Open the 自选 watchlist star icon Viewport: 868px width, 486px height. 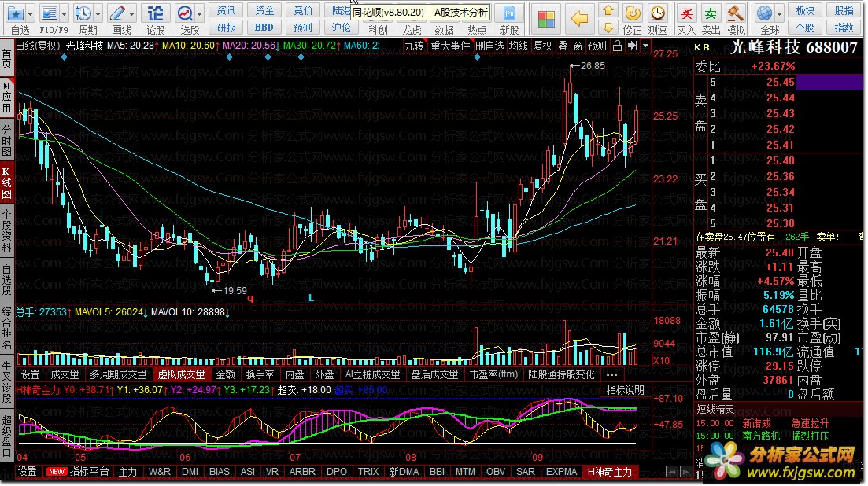16,13
